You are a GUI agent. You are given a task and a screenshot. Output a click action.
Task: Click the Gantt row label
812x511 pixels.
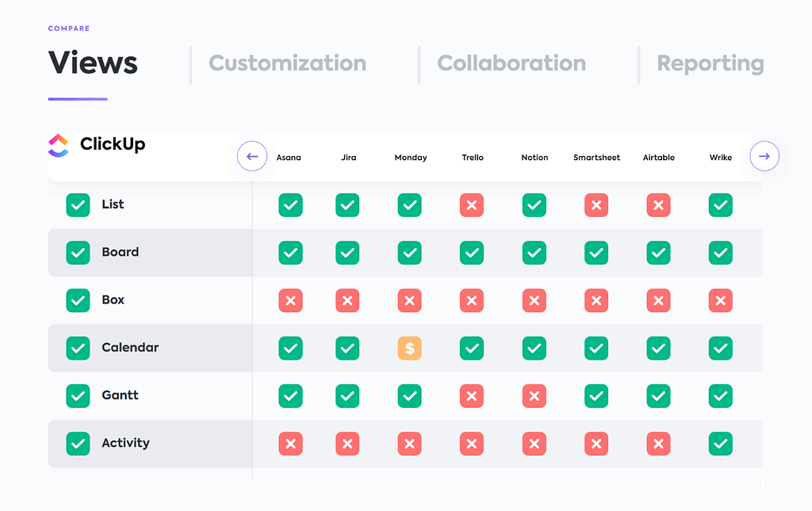pyautogui.click(x=121, y=395)
